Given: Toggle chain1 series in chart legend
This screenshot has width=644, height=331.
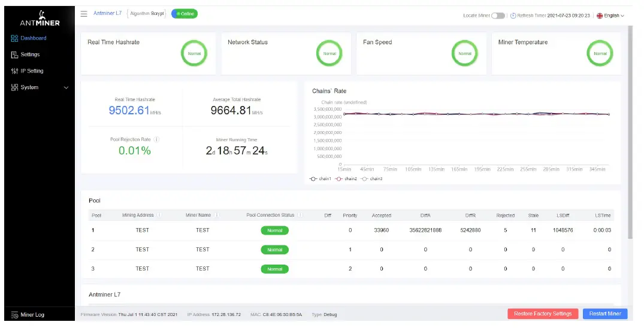Looking at the screenshot, I should click(321, 179).
